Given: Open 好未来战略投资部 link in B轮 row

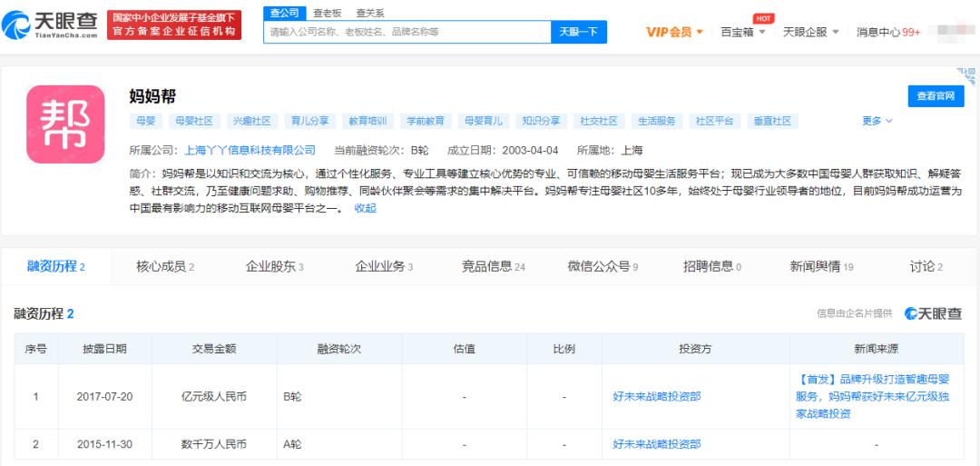Looking at the screenshot, I should point(657,397).
